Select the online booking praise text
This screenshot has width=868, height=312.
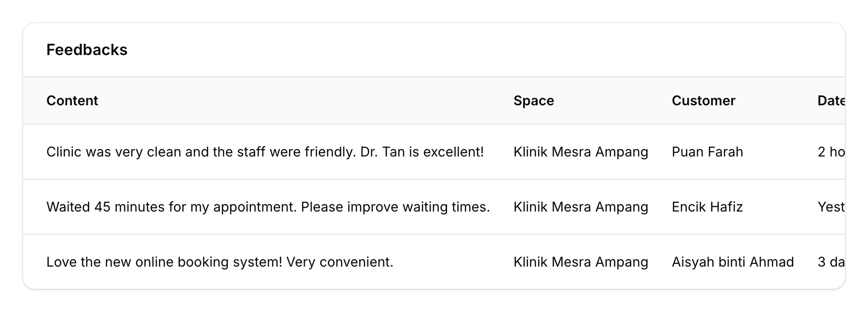(219, 262)
